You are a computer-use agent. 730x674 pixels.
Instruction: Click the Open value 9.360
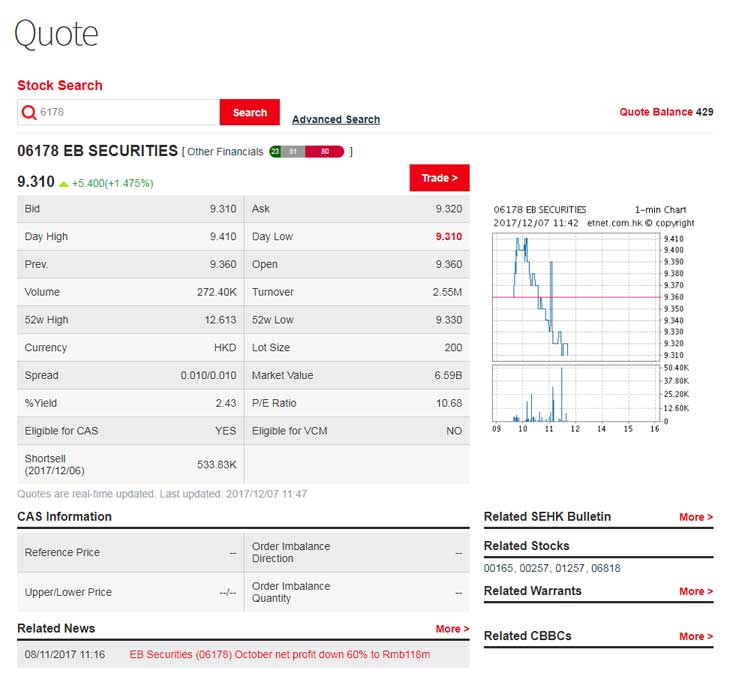[x=449, y=264]
